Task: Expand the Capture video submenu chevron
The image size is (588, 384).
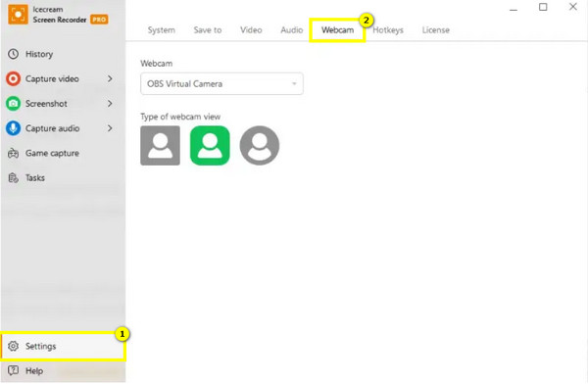Action: (x=110, y=78)
